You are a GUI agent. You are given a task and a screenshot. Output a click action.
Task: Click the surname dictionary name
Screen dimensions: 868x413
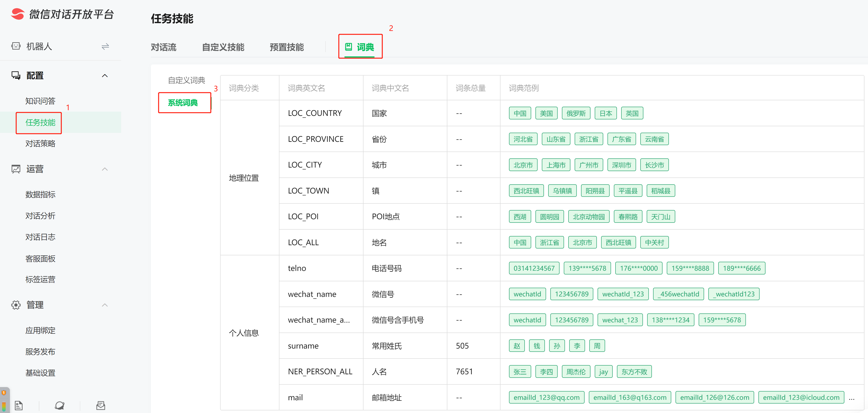click(303, 346)
